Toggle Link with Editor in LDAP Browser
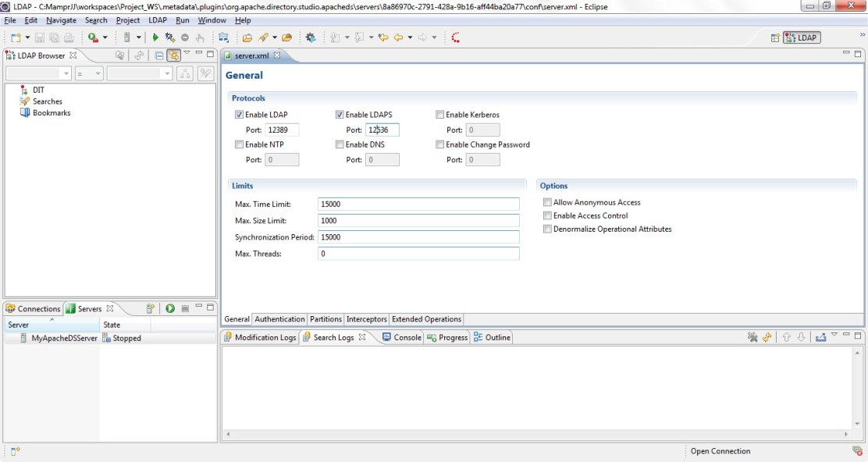Screen dimensions: 868x462 point(173,55)
